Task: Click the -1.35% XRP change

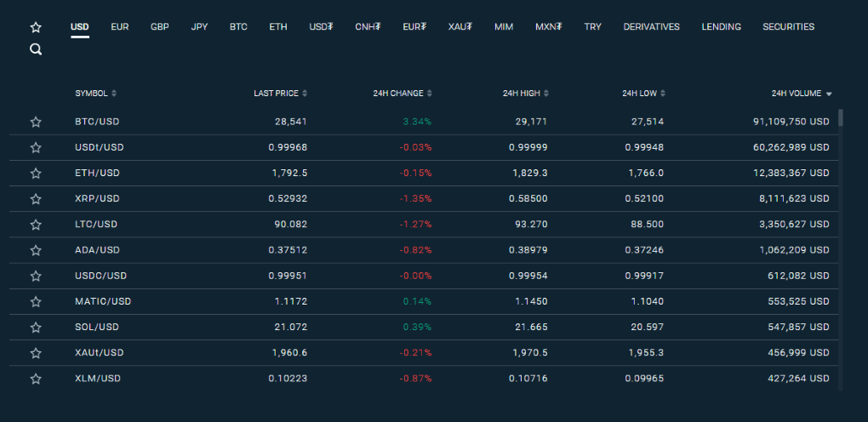Action: [416, 199]
